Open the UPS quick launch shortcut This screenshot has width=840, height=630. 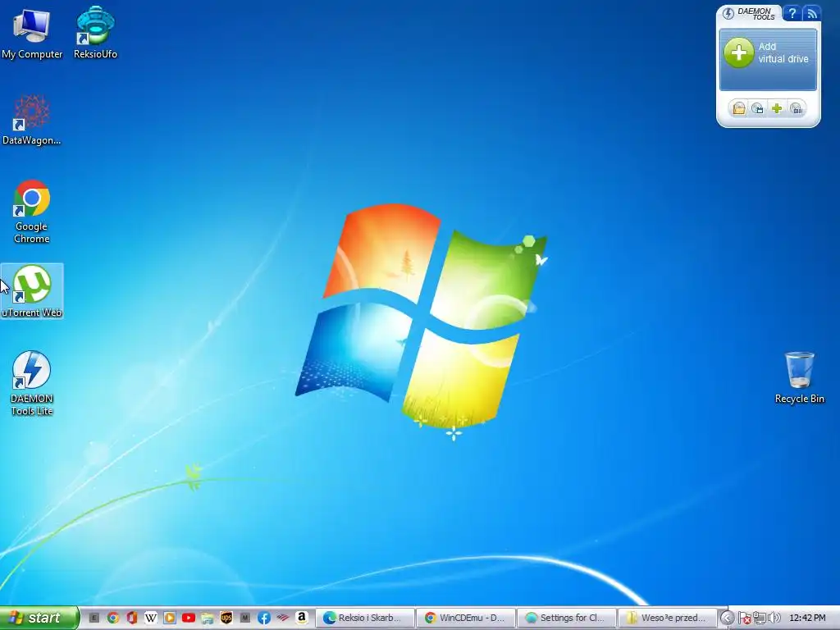[x=226, y=618]
